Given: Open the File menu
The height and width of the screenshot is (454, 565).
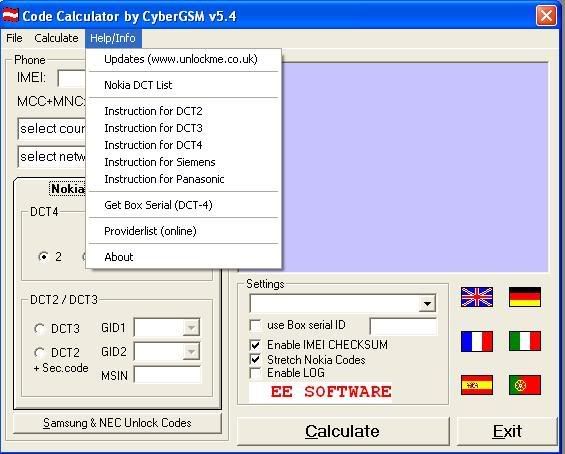Looking at the screenshot, I should [x=14, y=38].
